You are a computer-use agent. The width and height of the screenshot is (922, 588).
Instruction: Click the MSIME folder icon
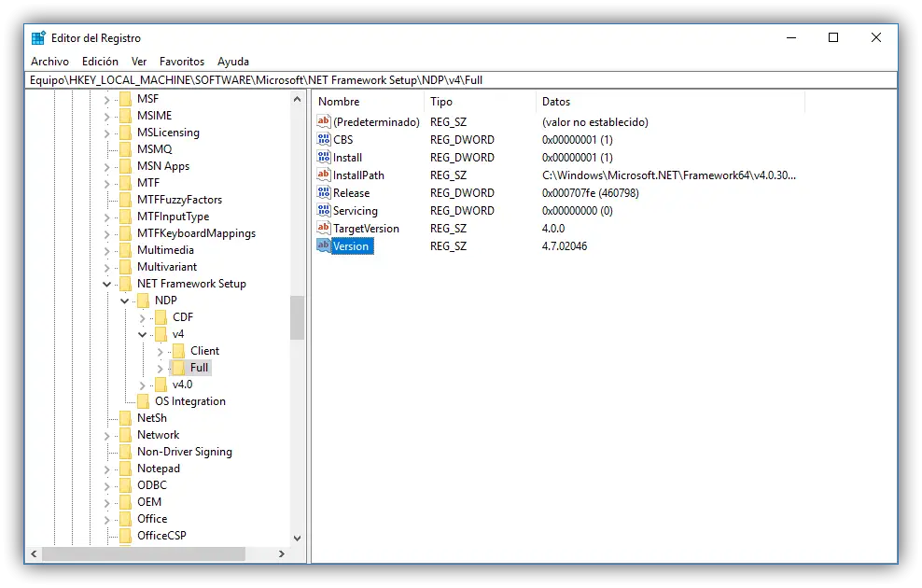tap(125, 116)
